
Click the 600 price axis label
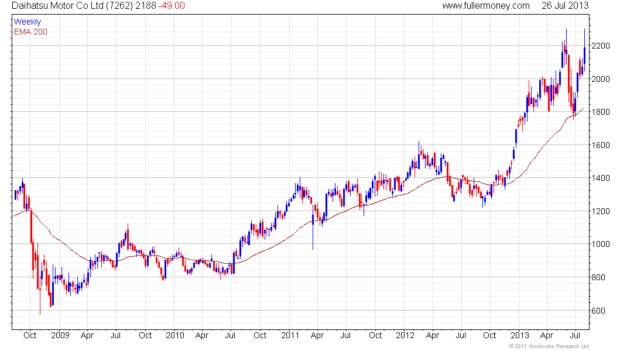601,311
